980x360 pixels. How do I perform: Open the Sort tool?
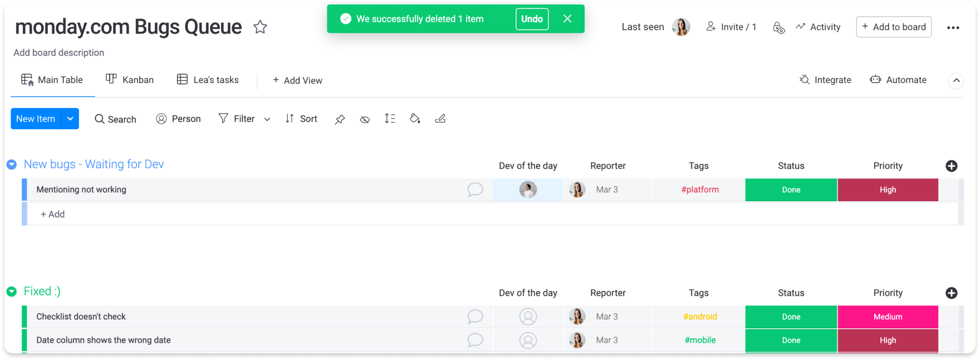pyautogui.click(x=301, y=119)
